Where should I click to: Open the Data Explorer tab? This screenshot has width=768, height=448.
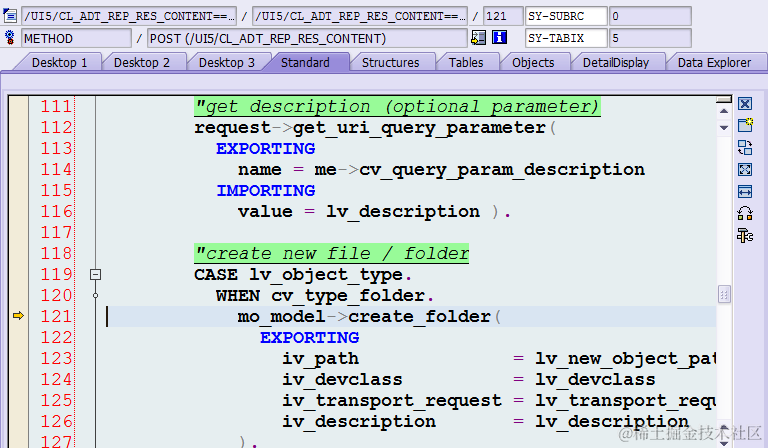[714, 63]
